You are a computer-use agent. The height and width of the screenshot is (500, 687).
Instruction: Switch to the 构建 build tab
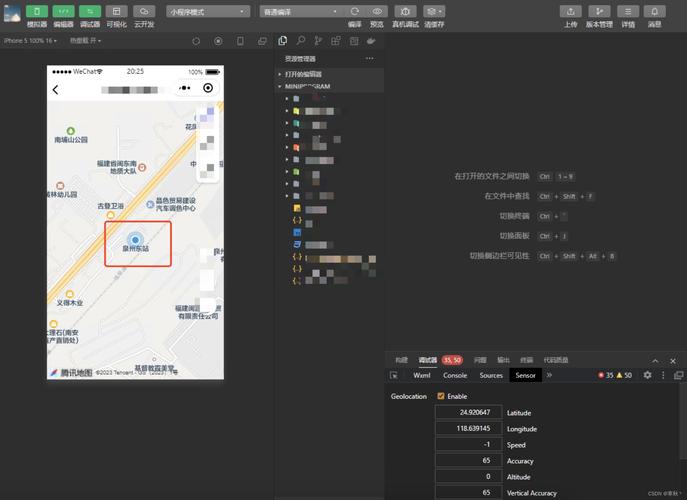[x=401, y=360]
